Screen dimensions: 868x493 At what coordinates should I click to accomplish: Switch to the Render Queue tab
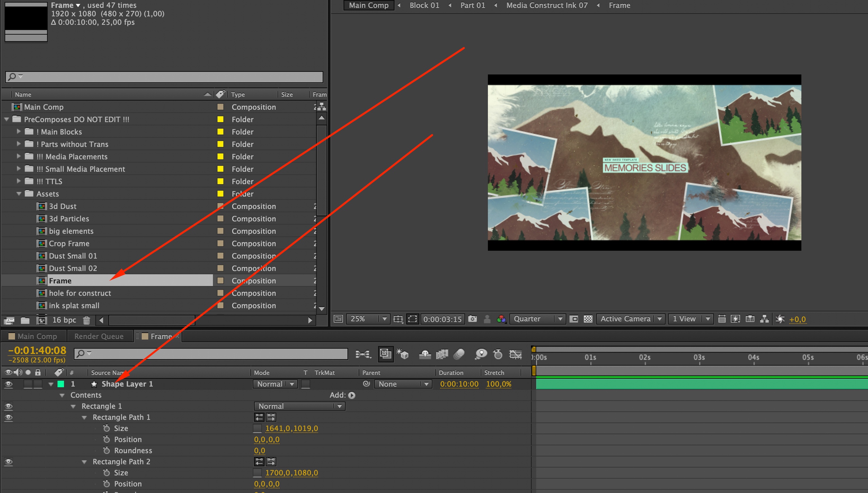pos(99,336)
